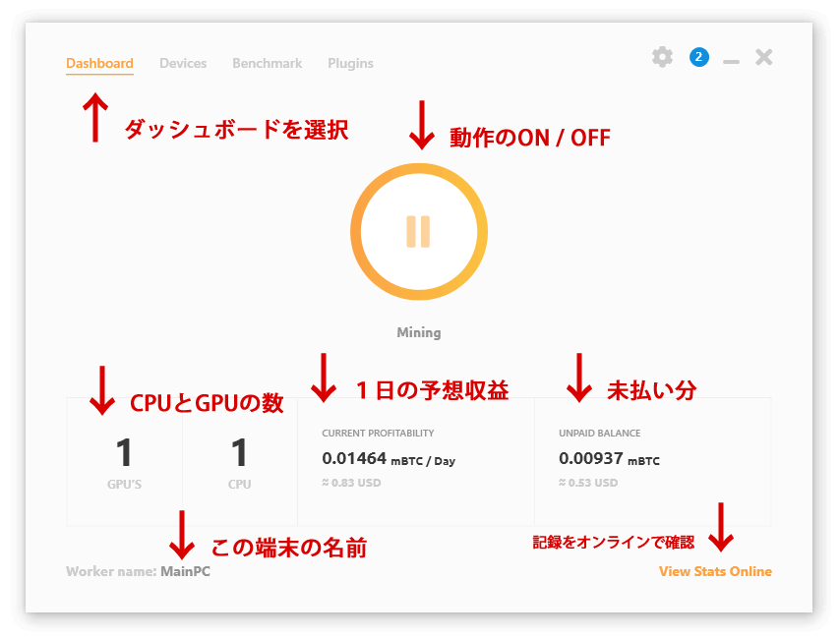This screenshot has height=640, width=840.
Task: Switch to the Devices tab
Action: coord(183,63)
